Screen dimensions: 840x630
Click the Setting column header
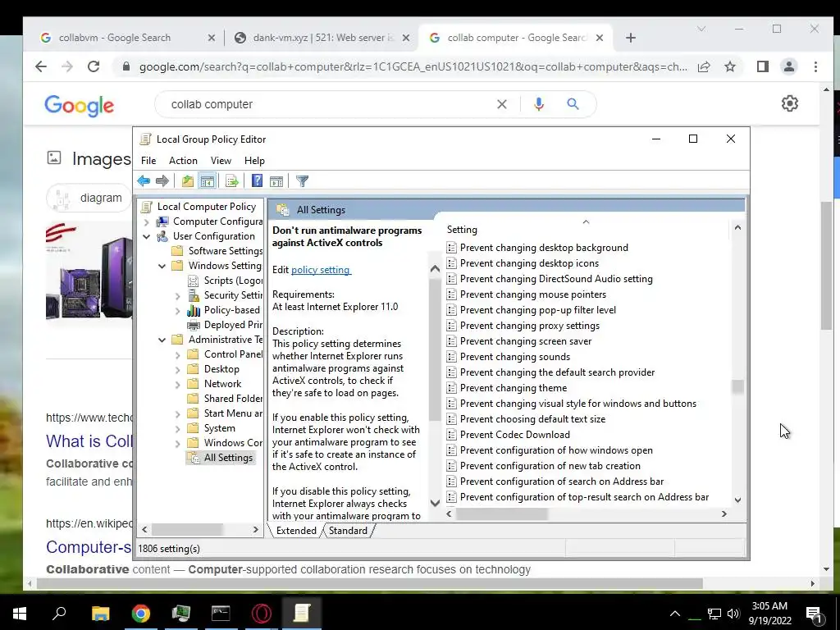click(462, 230)
